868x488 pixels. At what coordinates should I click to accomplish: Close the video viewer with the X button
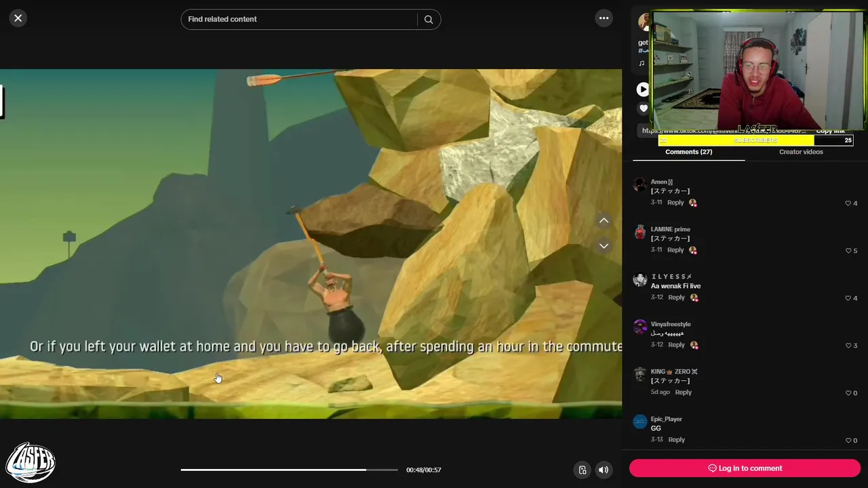(18, 18)
